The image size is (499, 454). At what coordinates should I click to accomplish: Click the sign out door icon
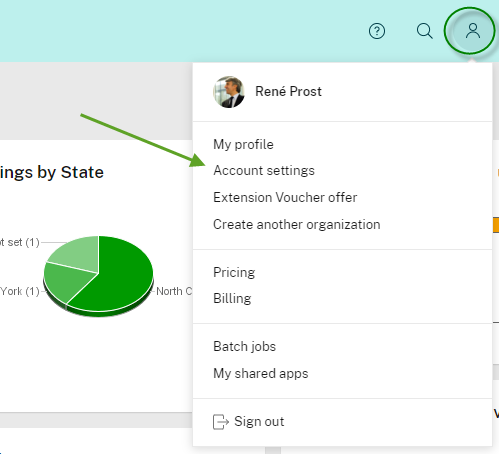click(221, 422)
